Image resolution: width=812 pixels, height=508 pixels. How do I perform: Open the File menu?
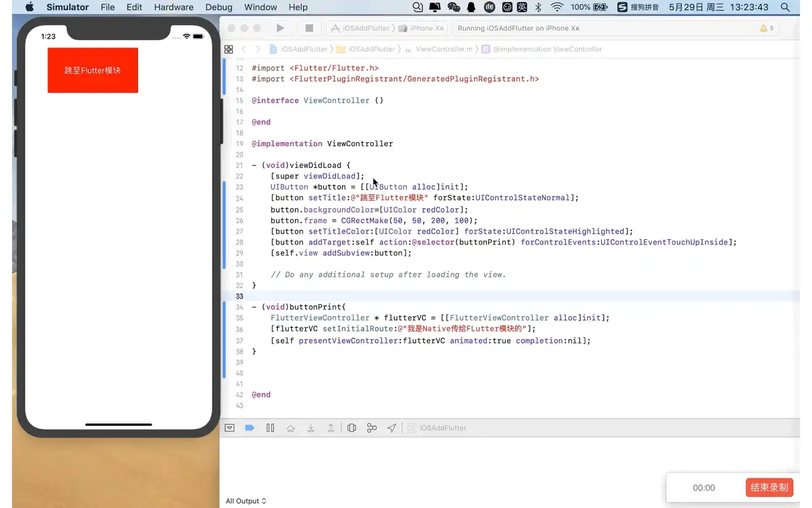(x=108, y=7)
